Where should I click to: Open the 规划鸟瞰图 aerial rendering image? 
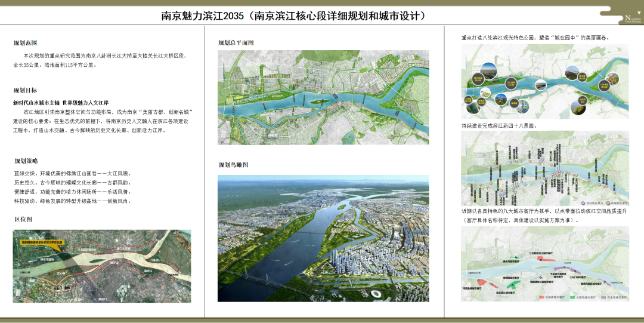point(323,238)
